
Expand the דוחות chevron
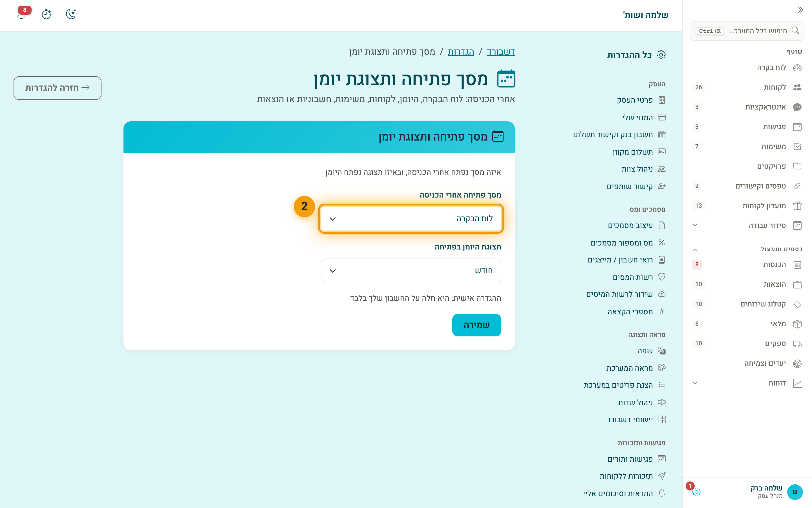(695, 383)
